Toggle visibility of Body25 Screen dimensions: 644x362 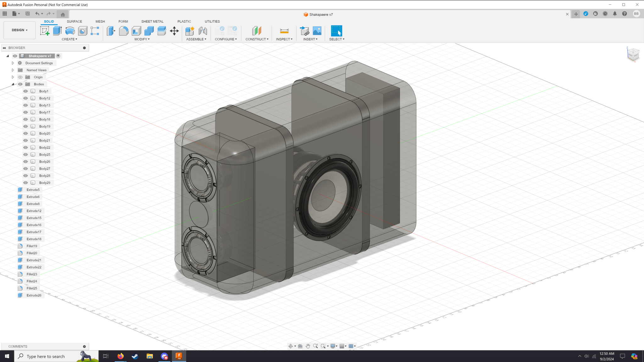pyautogui.click(x=25, y=155)
